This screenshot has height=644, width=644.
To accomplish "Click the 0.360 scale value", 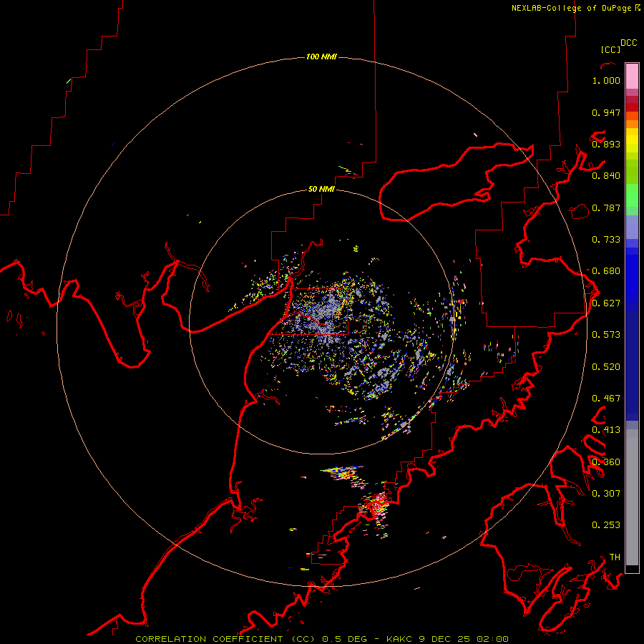I will (606, 462).
